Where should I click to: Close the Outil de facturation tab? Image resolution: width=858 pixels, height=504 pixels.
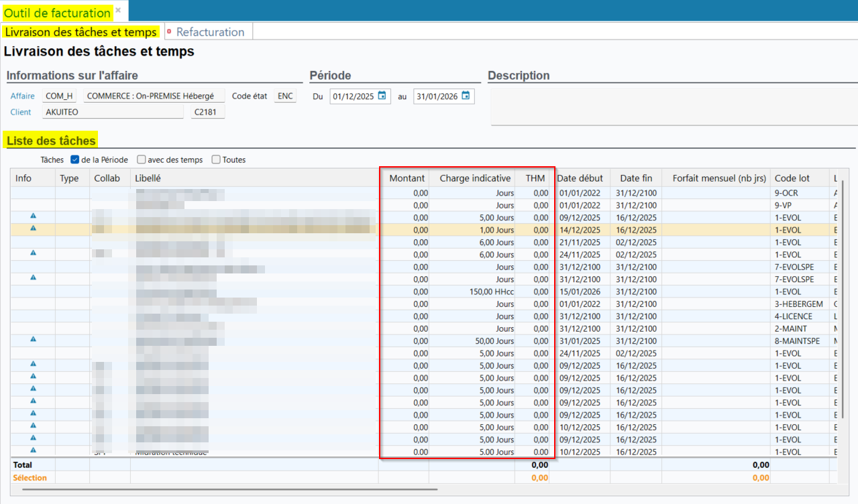(118, 10)
